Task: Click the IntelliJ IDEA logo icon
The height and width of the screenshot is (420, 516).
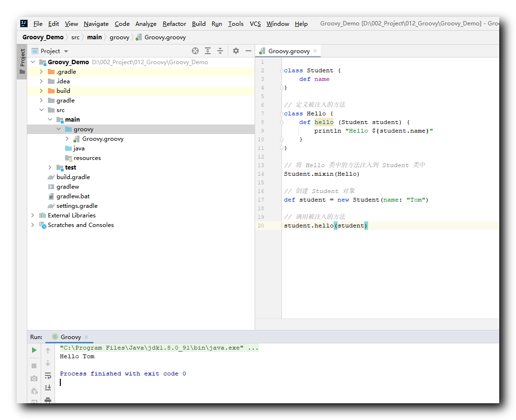Action: pyautogui.click(x=24, y=23)
